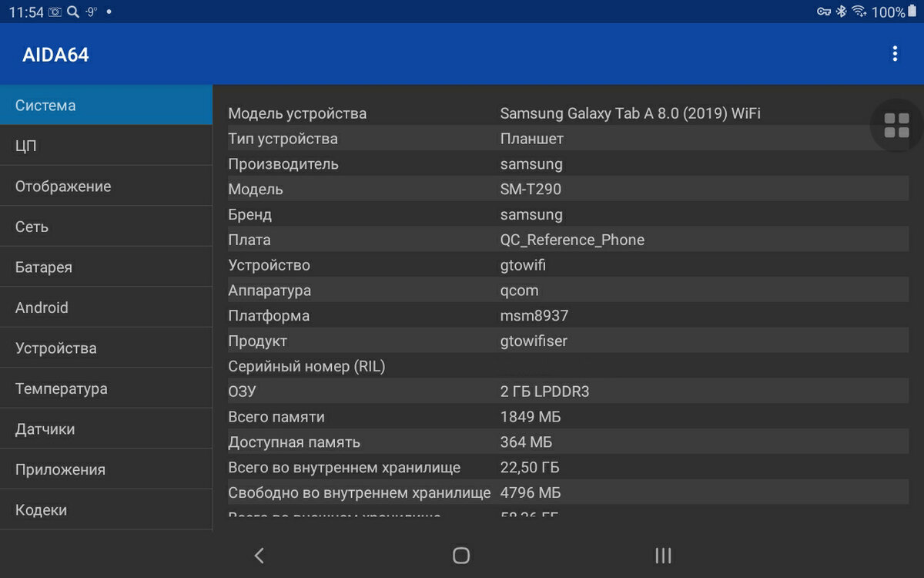Image resolution: width=924 pixels, height=578 pixels.
Task: Select the Модель устройства label
Action: pyautogui.click(x=297, y=114)
